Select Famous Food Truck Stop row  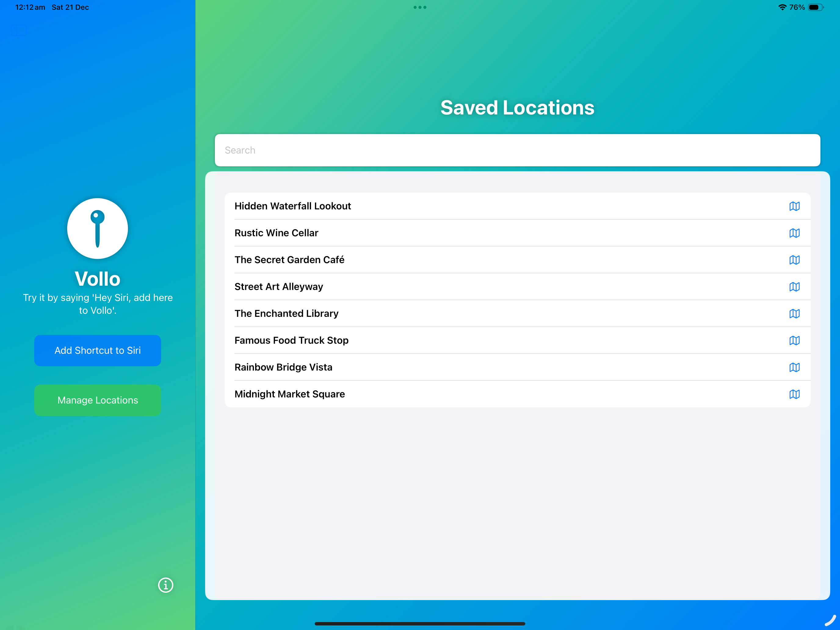tap(517, 340)
